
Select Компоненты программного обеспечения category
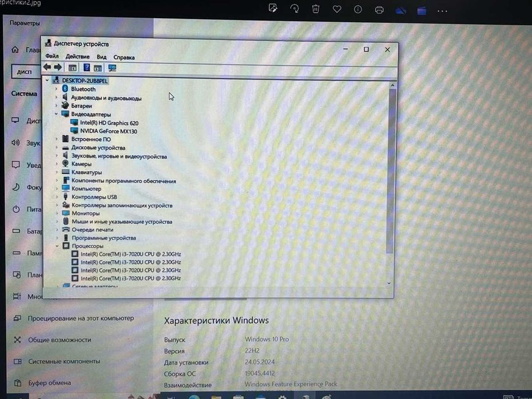click(124, 181)
